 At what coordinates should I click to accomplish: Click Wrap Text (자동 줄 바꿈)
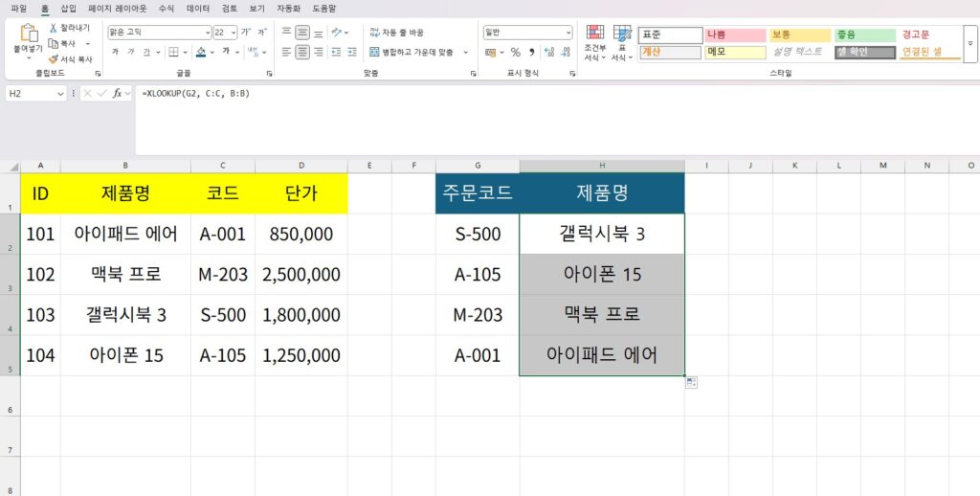[397, 32]
